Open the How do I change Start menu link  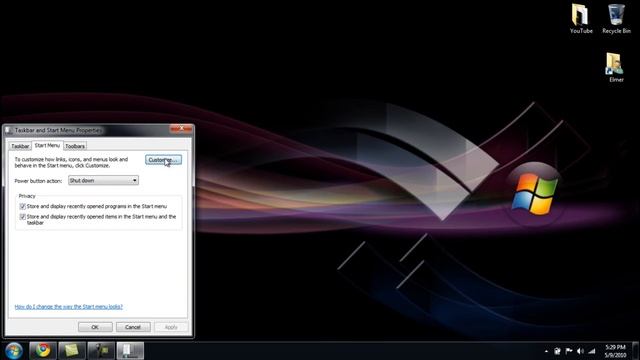(69, 307)
